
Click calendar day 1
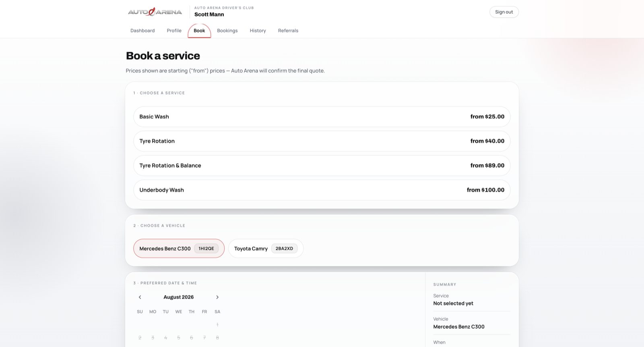(217, 325)
